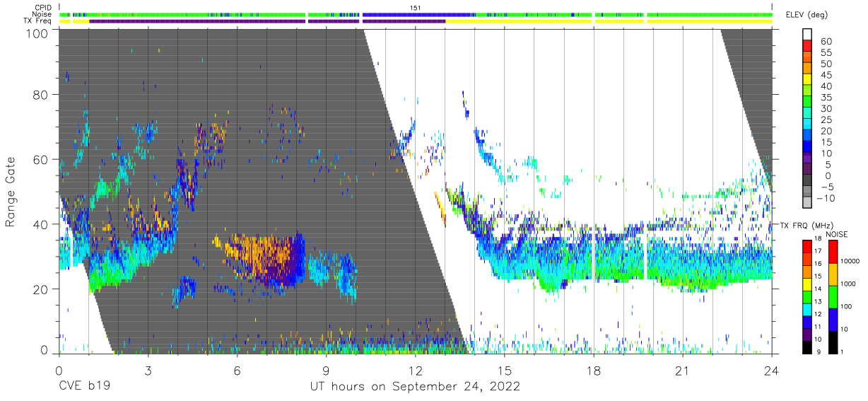Viewport: 868px width, 401px height.
Task: Click the 13 label on the TX FRQ colorbar
Action: pyautogui.click(x=816, y=301)
